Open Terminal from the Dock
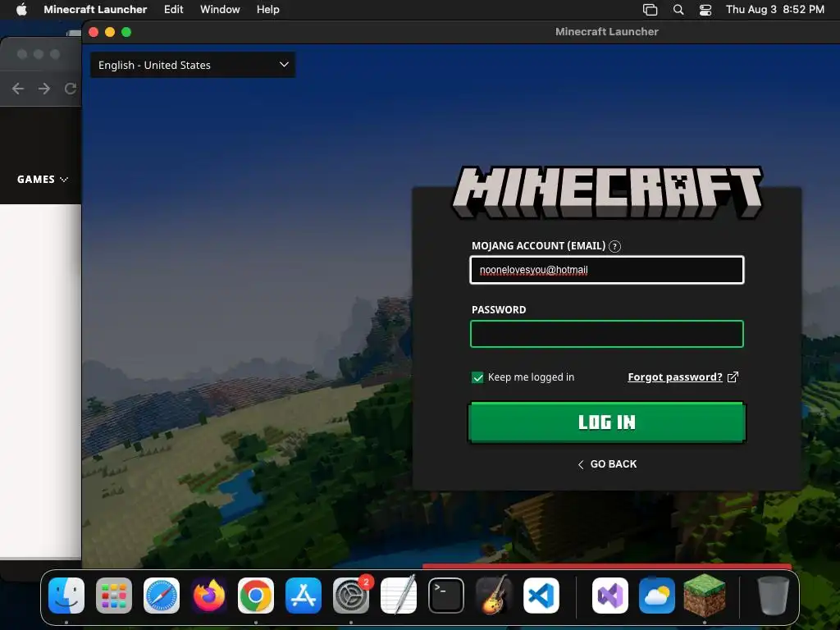Screen dimensions: 840x630 point(445,596)
